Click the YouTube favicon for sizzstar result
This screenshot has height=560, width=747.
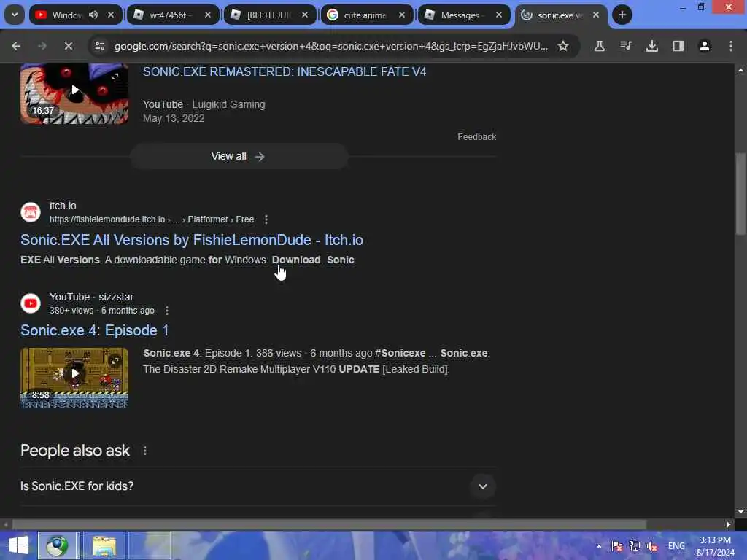[x=31, y=303]
